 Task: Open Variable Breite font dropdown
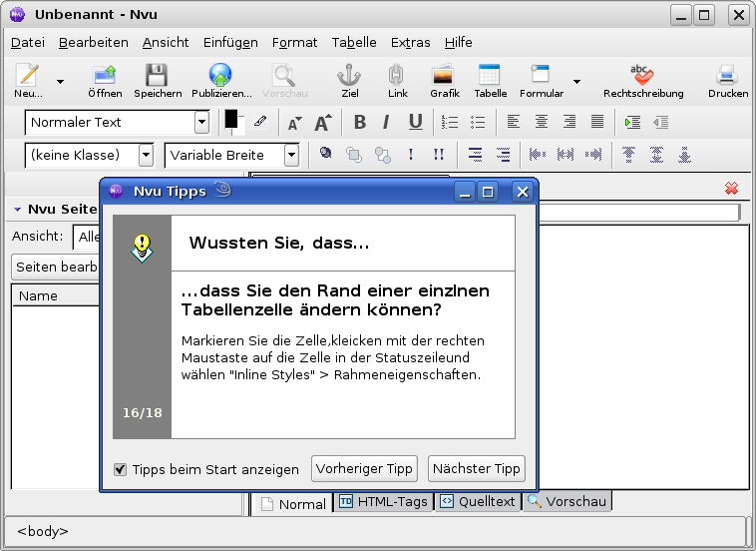pyautogui.click(x=291, y=156)
